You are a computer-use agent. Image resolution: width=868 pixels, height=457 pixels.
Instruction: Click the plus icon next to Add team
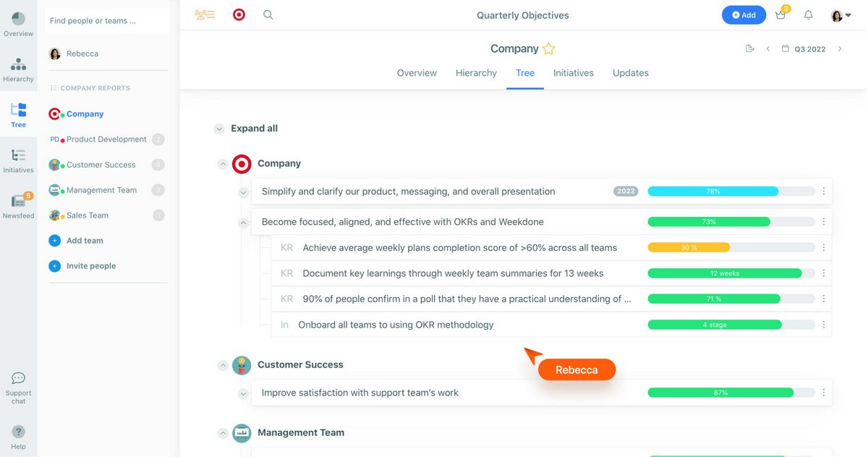tap(54, 241)
